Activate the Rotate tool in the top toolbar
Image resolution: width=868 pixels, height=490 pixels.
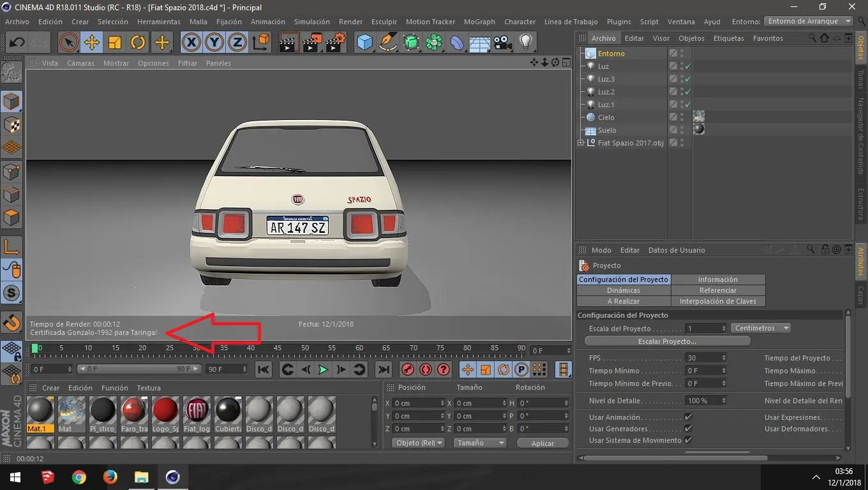pos(138,43)
